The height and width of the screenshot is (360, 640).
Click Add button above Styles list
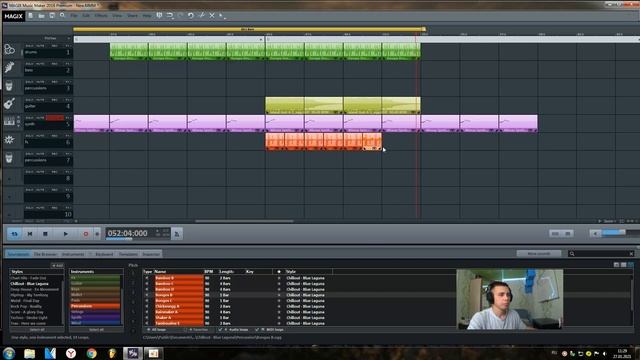tap(58, 265)
